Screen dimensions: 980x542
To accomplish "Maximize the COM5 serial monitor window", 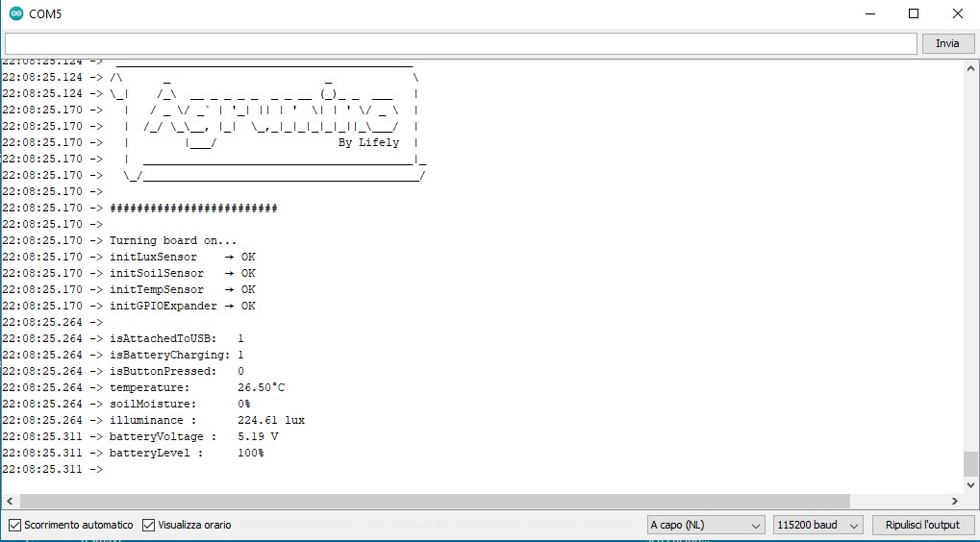I will (x=914, y=14).
